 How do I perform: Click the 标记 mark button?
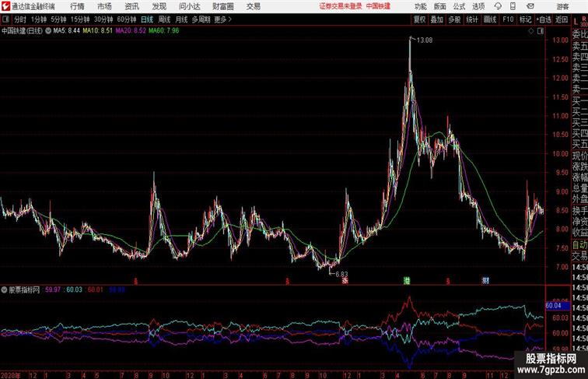pos(525,19)
